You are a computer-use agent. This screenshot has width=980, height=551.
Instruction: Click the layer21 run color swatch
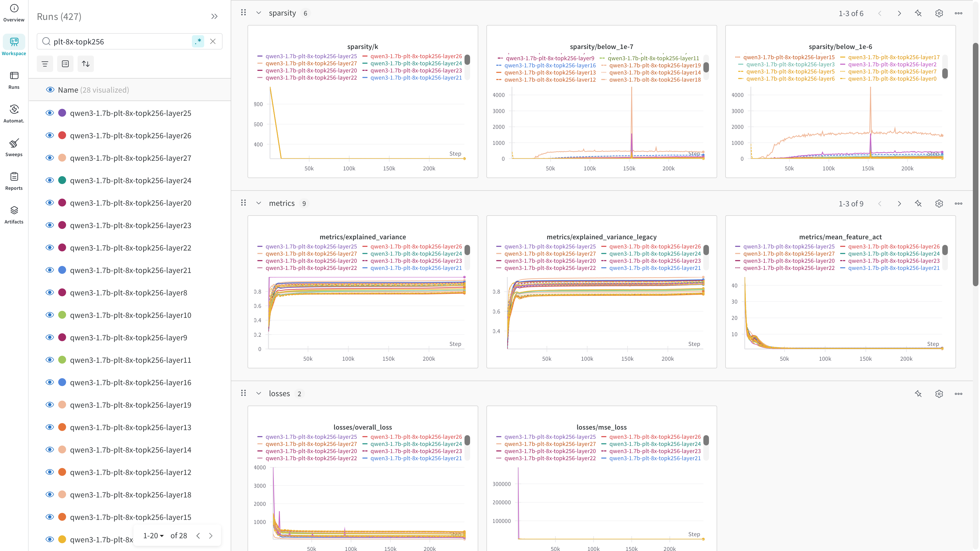tap(62, 270)
